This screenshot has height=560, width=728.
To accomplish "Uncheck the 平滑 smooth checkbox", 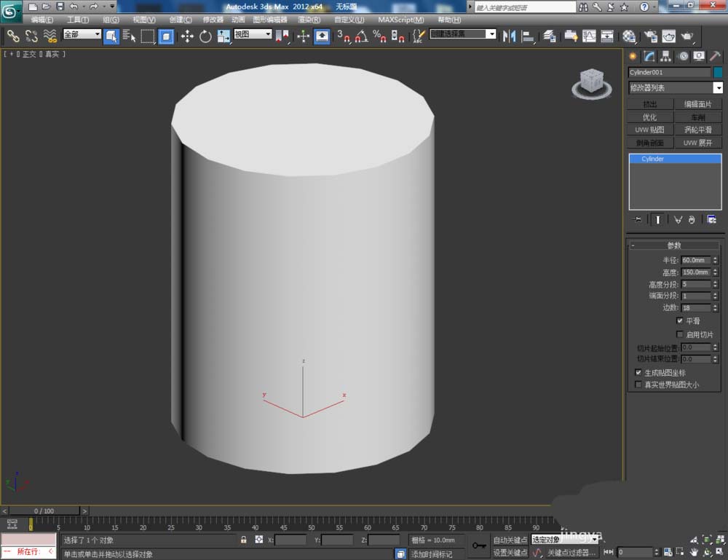I will 680,320.
